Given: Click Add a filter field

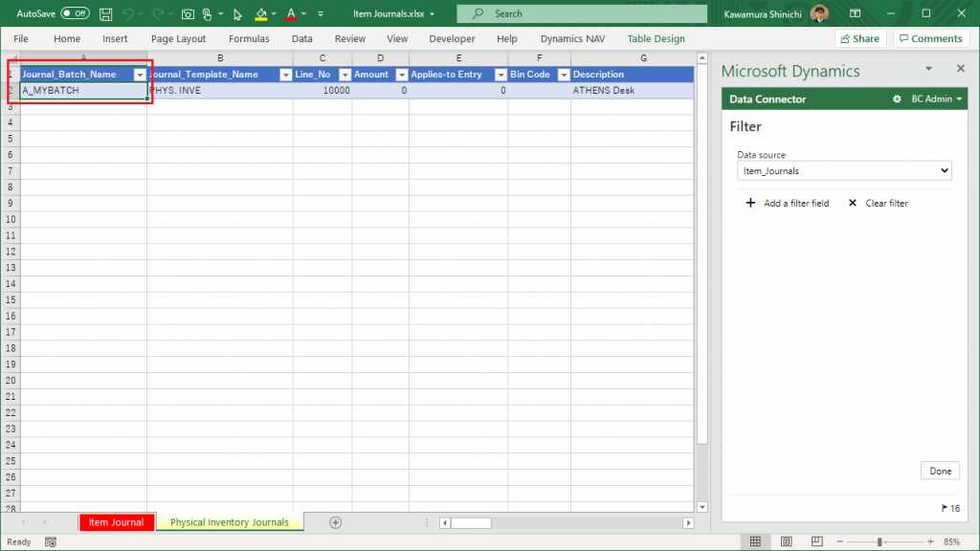Looking at the screenshot, I should tap(788, 203).
